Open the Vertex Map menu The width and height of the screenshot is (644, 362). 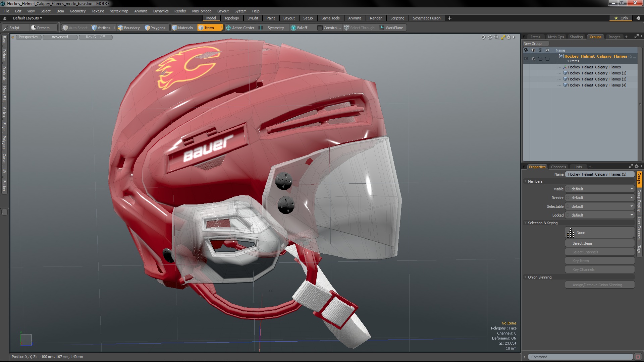119,11
